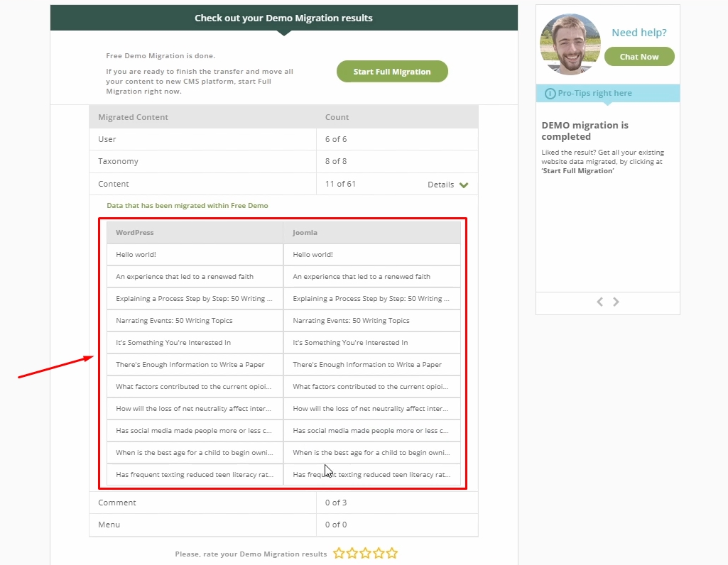The image size is (728, 565).
Task: Click the '8 of 8' taxonomy count
Action: pos(336,161)
